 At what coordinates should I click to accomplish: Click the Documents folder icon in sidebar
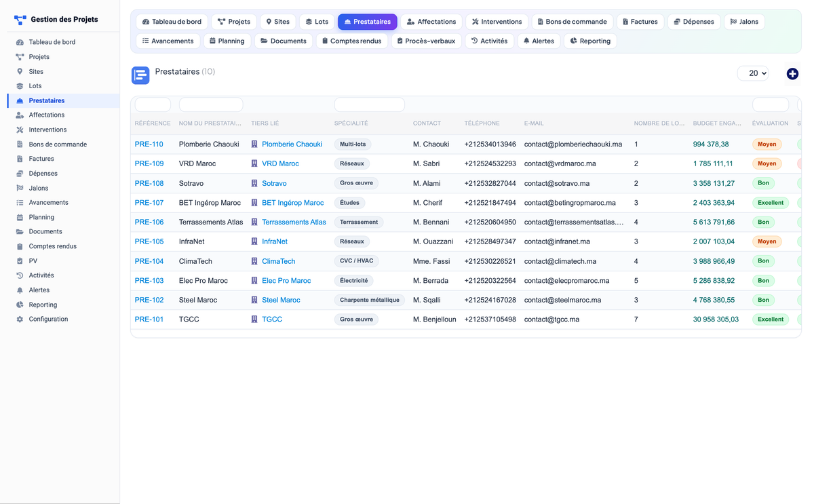tap(20, 232)
